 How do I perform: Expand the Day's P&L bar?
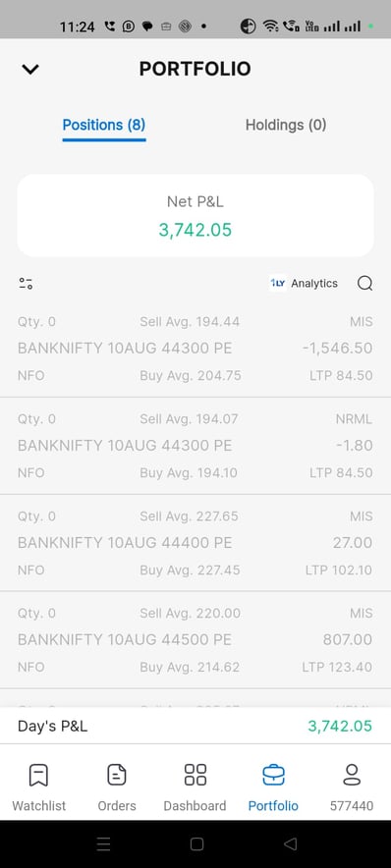coord(195,726)
